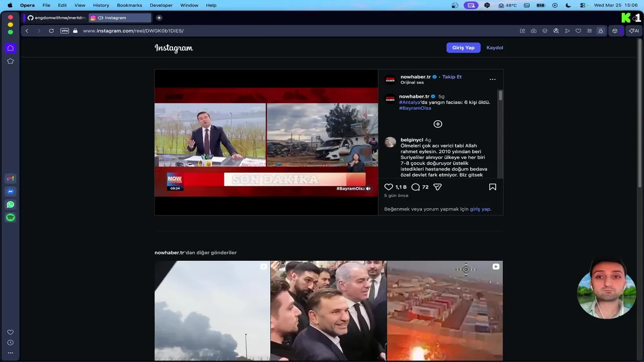Open the Opera sidebar star bookmarks icon
The height and width of the screenshot is (362, 644).
click(10, 61)
